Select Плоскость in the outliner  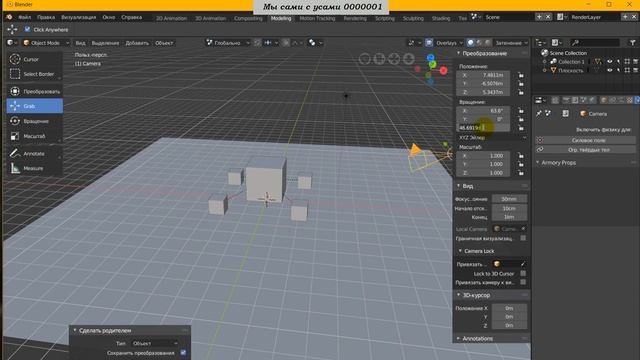point(571,70)
